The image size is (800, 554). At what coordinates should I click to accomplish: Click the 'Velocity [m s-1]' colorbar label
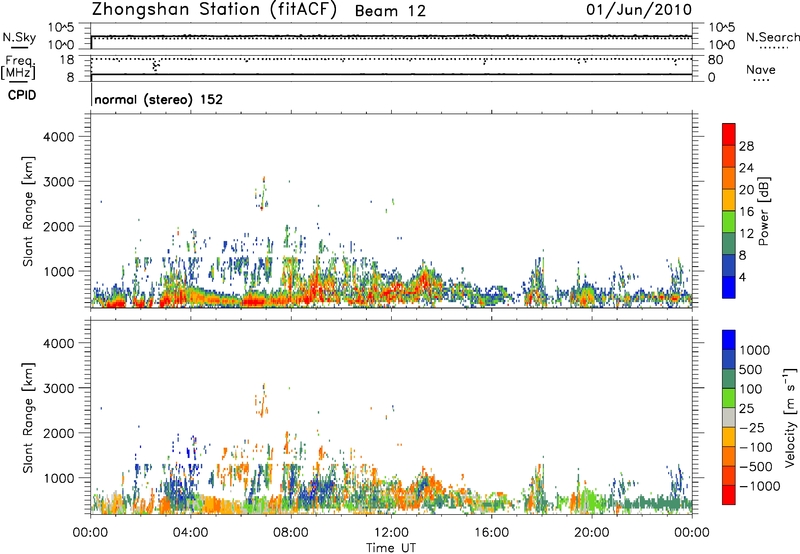pyautogui.click(x=790, y=417)
